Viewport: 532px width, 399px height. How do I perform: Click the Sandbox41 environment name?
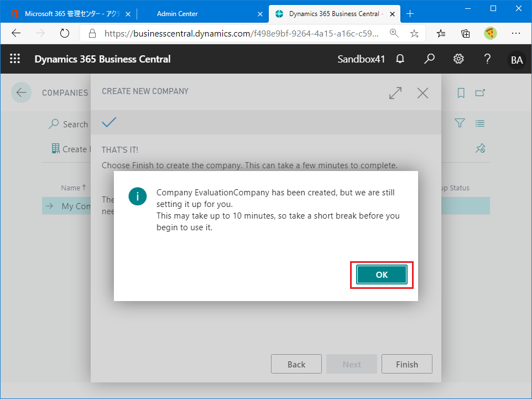pyautogui.click(x=361, y=59)
